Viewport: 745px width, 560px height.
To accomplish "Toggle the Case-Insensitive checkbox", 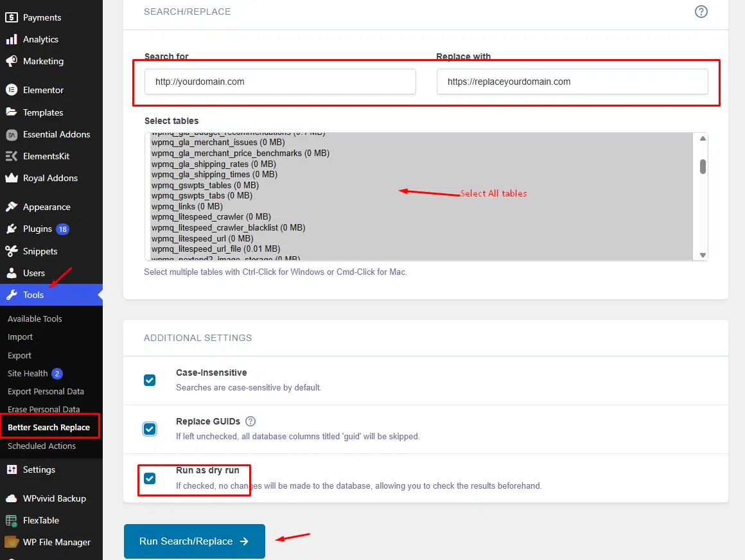I will 150,380.
